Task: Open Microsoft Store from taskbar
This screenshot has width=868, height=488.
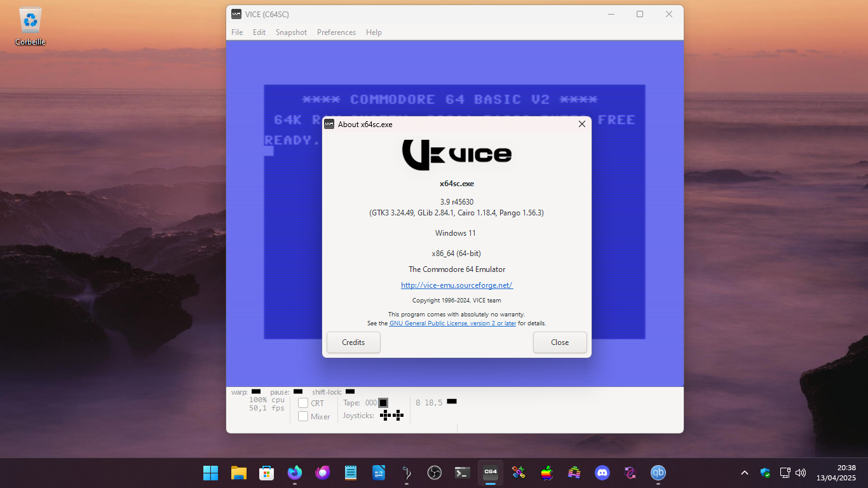Action: (x=266, y=473)
